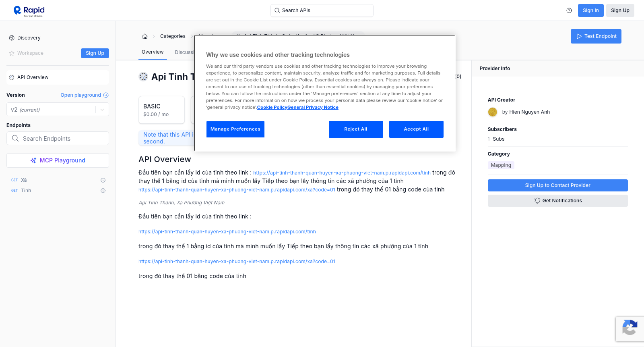Click the Rapid logo in header

click(x=29, y=11)
